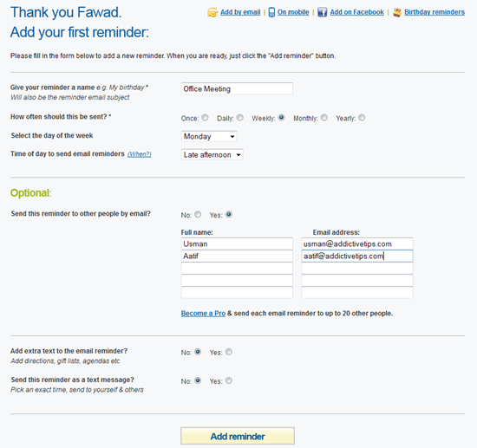Click the Office Meeting reminder name field
This screenshot has width=477, height=448.
pyautogui.click(x=237, y=88)
